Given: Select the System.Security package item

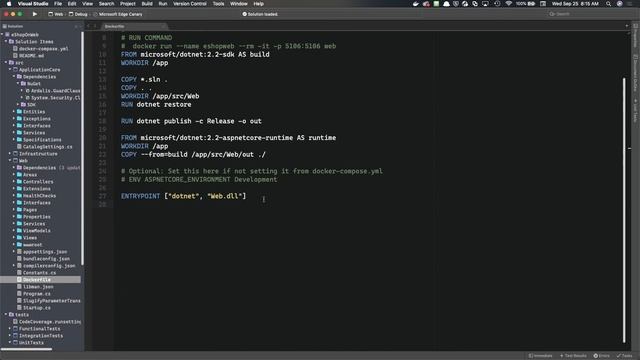Looking at the screenshot, I should pos(53,98).
